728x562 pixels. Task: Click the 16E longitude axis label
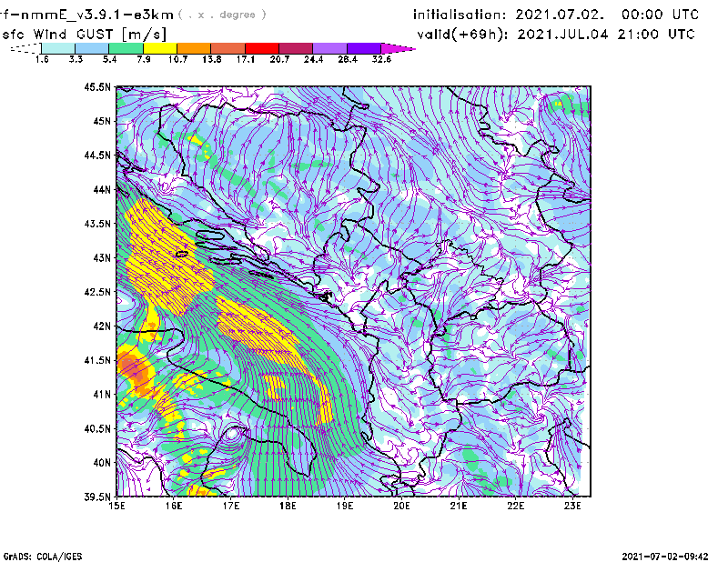pyautogui.click(x=174, y=506)
